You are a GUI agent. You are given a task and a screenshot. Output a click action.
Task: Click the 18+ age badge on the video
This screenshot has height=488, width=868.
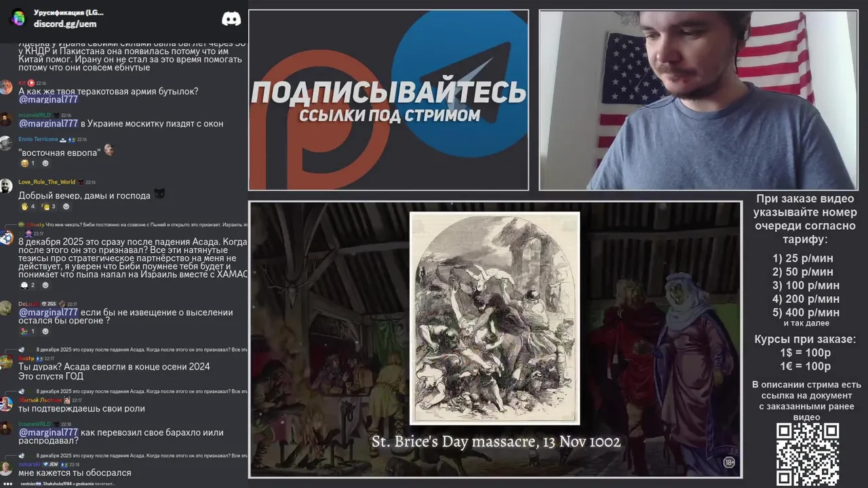(x=729, y=462)
